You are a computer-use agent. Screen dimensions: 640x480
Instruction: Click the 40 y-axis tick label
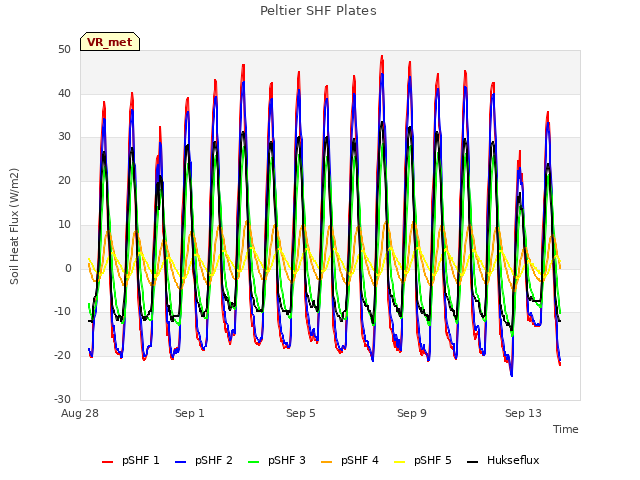[x=64, y=93]
